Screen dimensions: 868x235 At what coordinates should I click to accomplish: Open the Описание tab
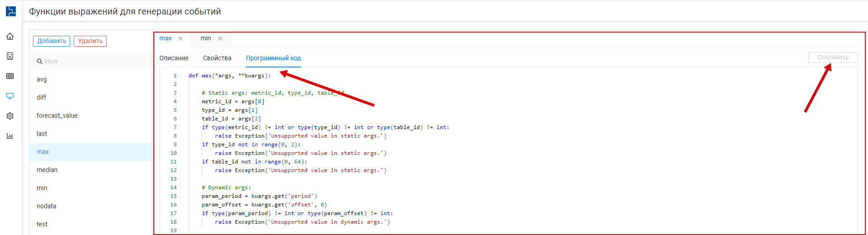[174, 58]
